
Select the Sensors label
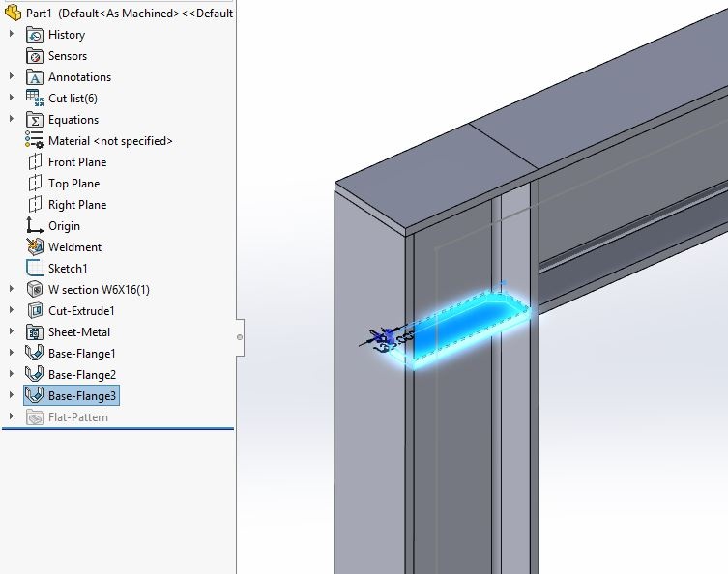(x=68, y=56)
